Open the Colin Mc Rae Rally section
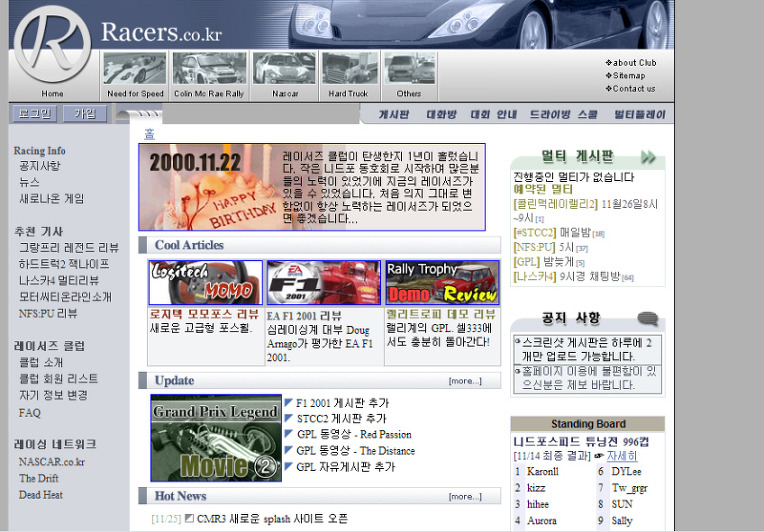 [x=210, y=69]
